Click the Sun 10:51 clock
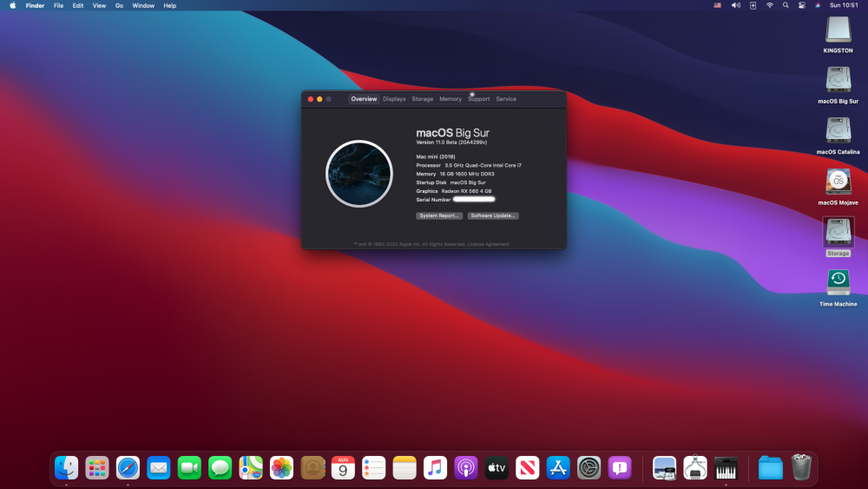868x489 pixels. (x=844, y=5)
